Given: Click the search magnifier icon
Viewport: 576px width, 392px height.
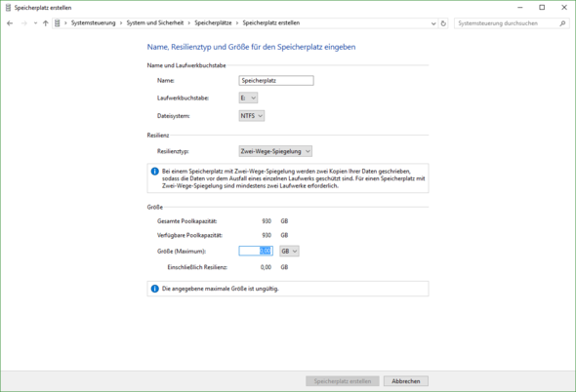Looking at the screenshot, I should click(562, 23).
